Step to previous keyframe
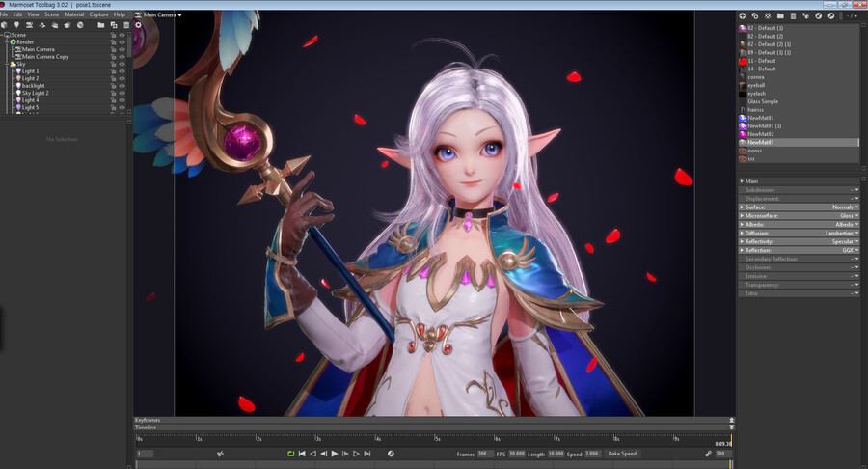Viewport: 868px width, 469px height. coord(312,454)
